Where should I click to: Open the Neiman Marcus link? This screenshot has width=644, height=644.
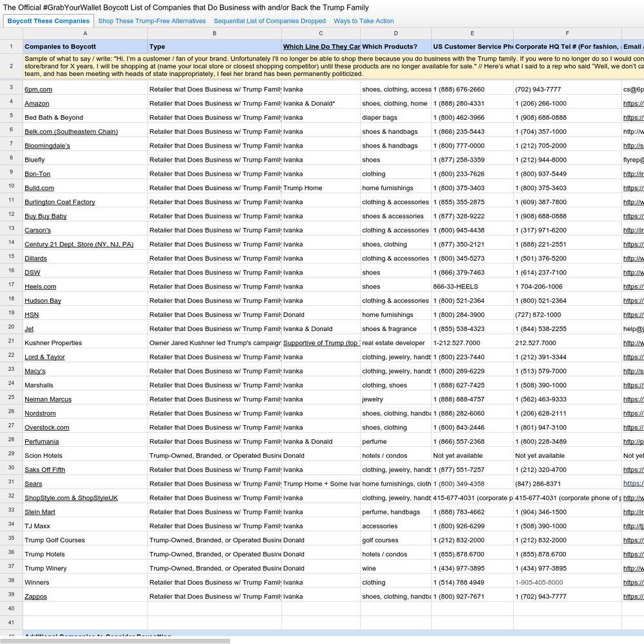pos(48,399)
